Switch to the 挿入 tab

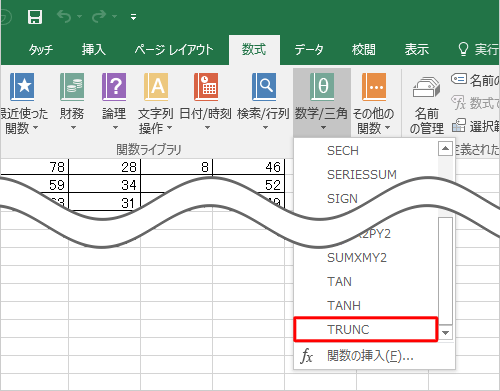94,50
